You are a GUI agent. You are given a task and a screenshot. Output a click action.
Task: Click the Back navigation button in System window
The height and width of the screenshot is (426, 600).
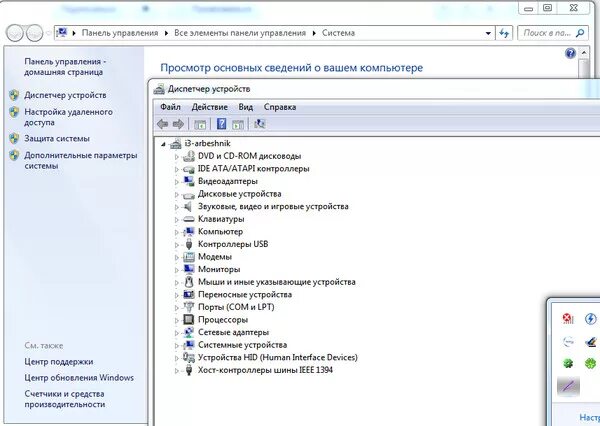pyautogui.click(x=15, y=33)
